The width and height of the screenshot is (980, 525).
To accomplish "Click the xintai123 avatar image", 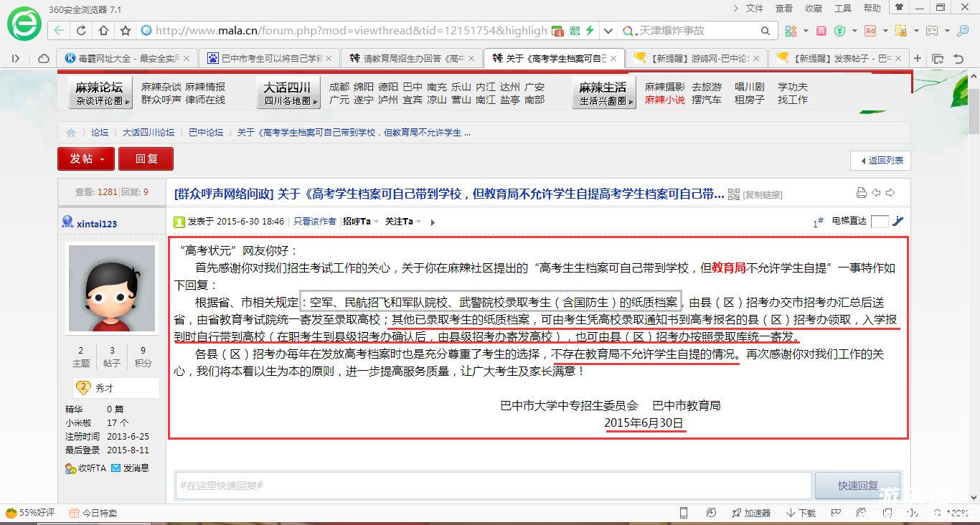I will [x=111, y=288].
